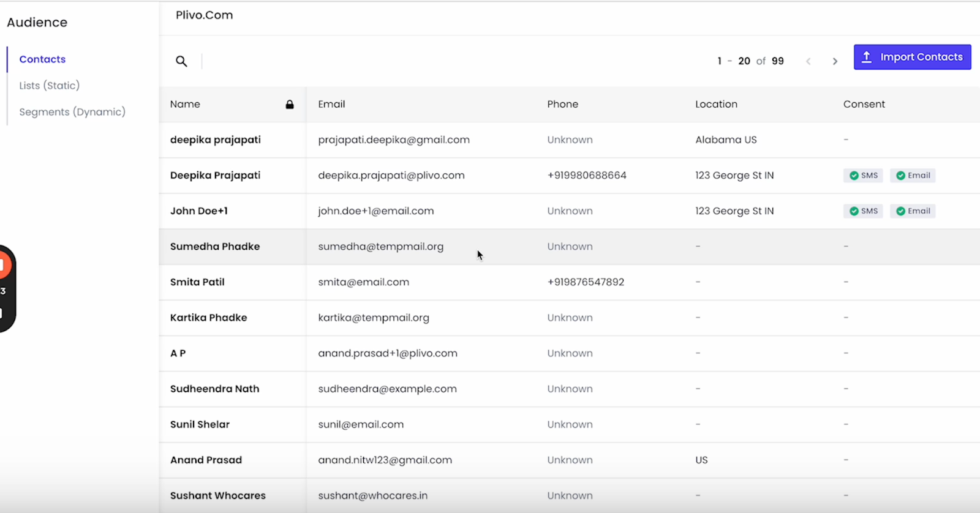Go to previous page of contacts
The image size is (980, 513).
coord(809,61)
